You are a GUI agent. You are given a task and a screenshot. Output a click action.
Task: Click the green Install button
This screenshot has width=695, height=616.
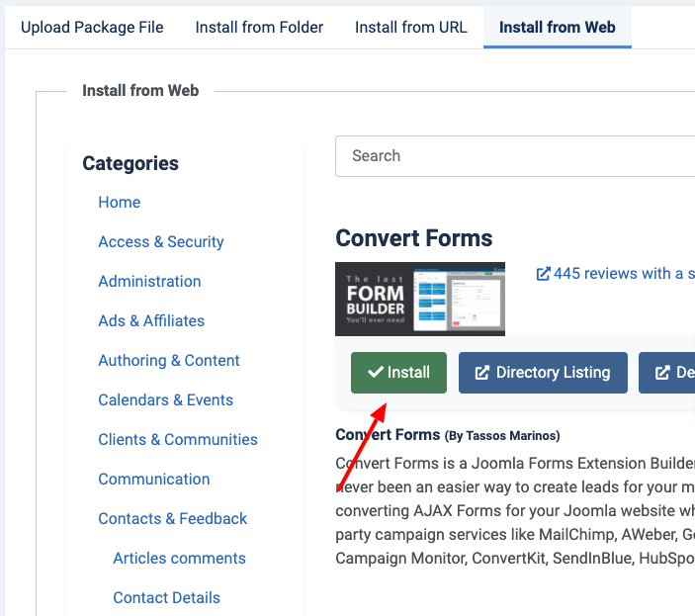click(399, 373)
